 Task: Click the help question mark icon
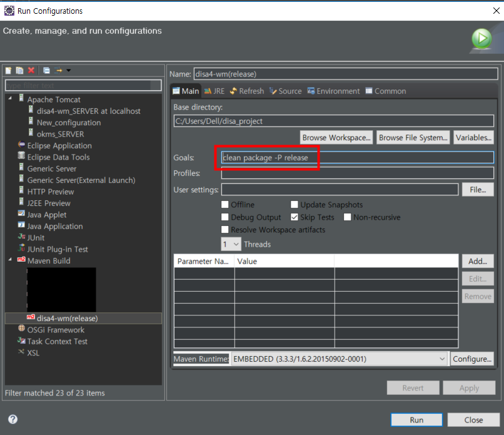[13, 419]
